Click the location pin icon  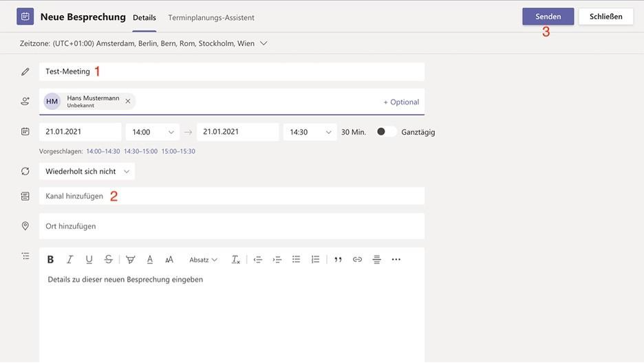(25, 226)
